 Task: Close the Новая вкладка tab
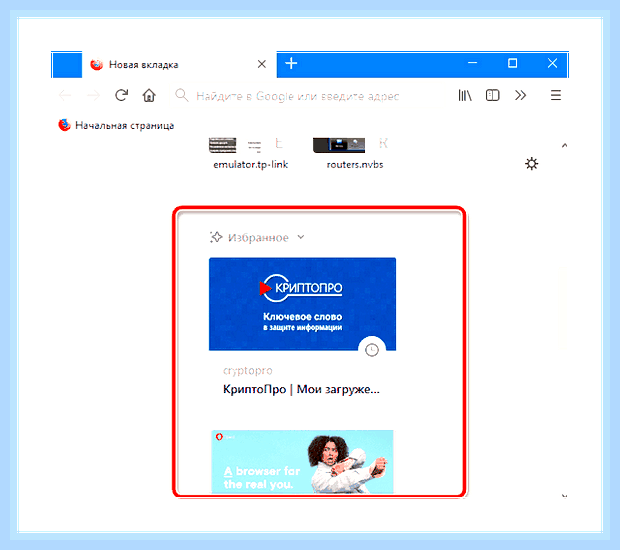click(x=261, y=64)
